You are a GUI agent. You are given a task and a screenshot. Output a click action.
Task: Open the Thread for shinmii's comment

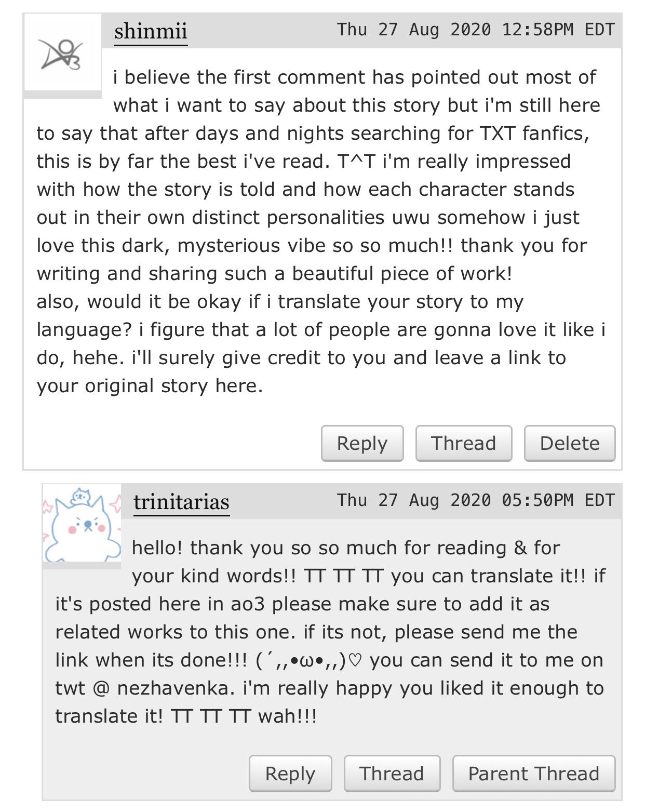tap(464, 443)
